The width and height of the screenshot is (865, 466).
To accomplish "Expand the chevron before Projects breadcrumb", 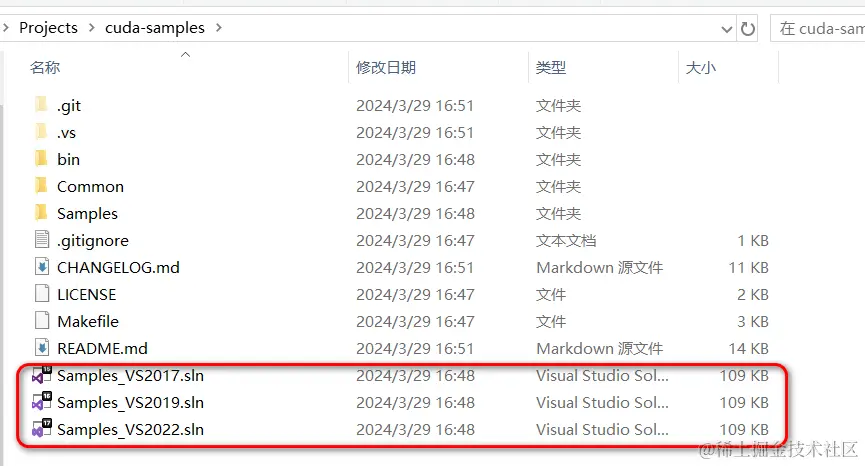I will coord(6,28).
